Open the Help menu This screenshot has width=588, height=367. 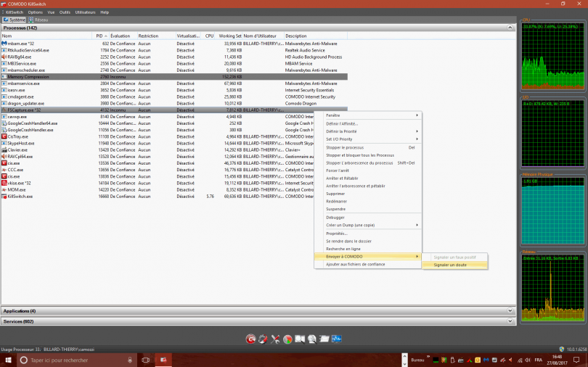click(x=105, y=12)
